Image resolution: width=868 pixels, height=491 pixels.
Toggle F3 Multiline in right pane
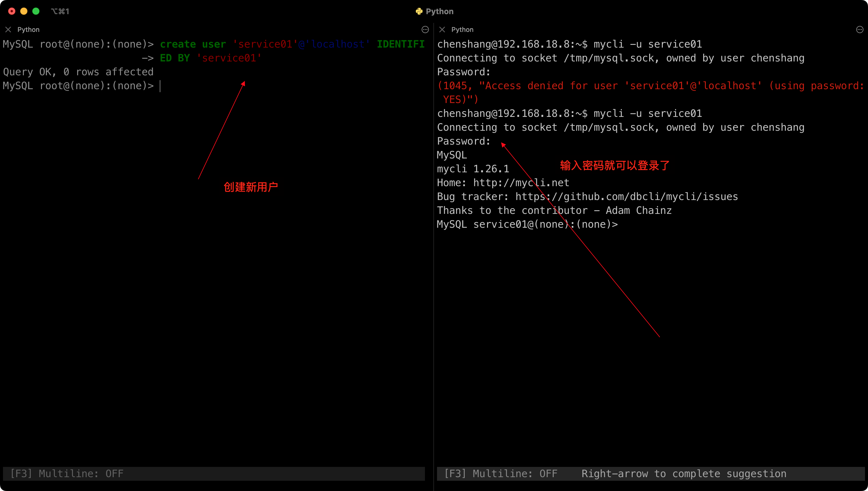pyautogui.click(x=501, y=474)
